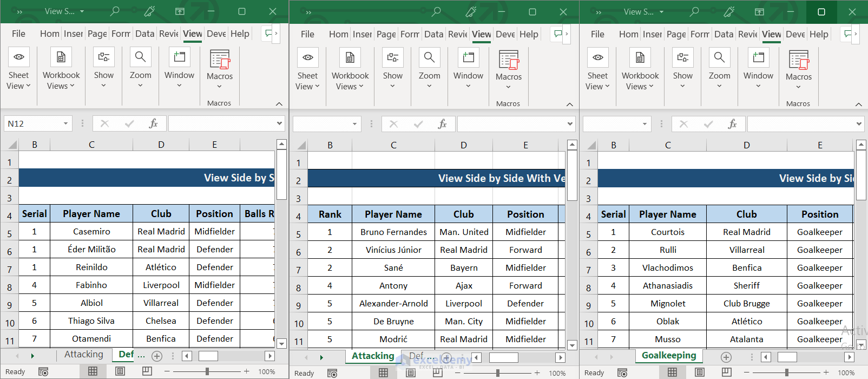Viewport: 868px width, 379px height.
Task: Open ribbon display options in right window
Action: pyautogui.click(x=759, y=11)
